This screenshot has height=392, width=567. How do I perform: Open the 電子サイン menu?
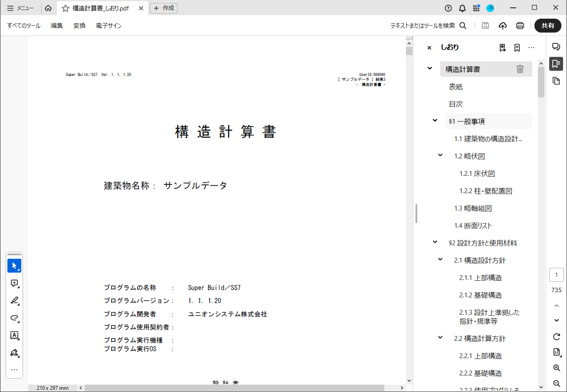point(109,26)
